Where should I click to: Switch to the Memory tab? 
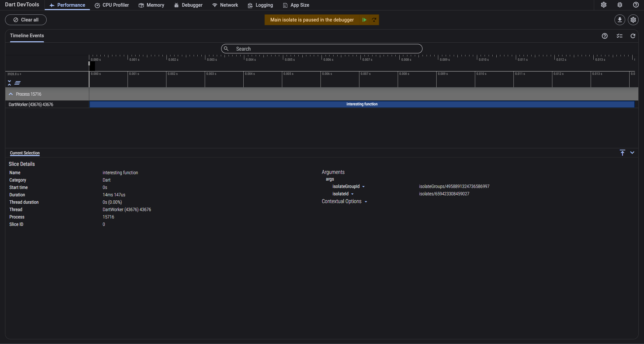click(x=151, y=5)
